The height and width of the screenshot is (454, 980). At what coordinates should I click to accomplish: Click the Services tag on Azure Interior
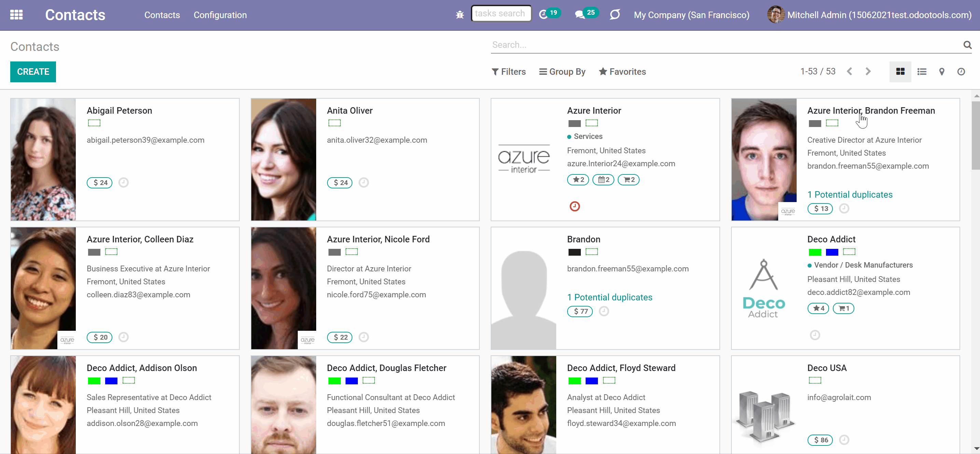pos(585,136)
